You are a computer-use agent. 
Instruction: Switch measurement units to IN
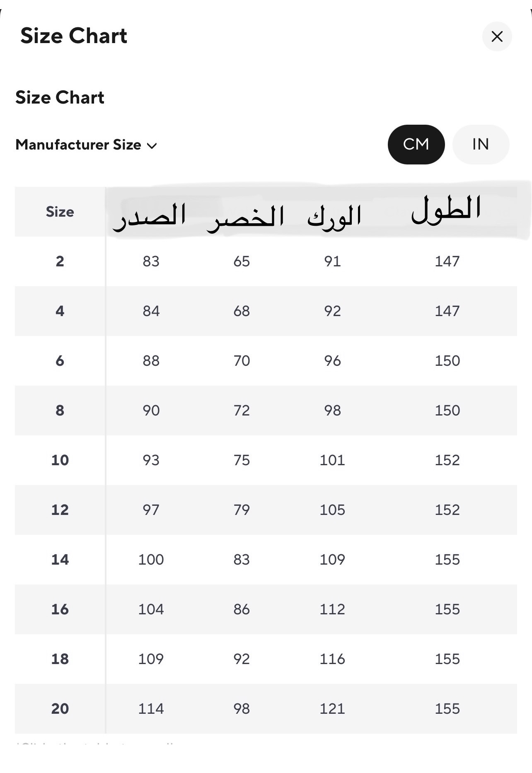point(481,144)
